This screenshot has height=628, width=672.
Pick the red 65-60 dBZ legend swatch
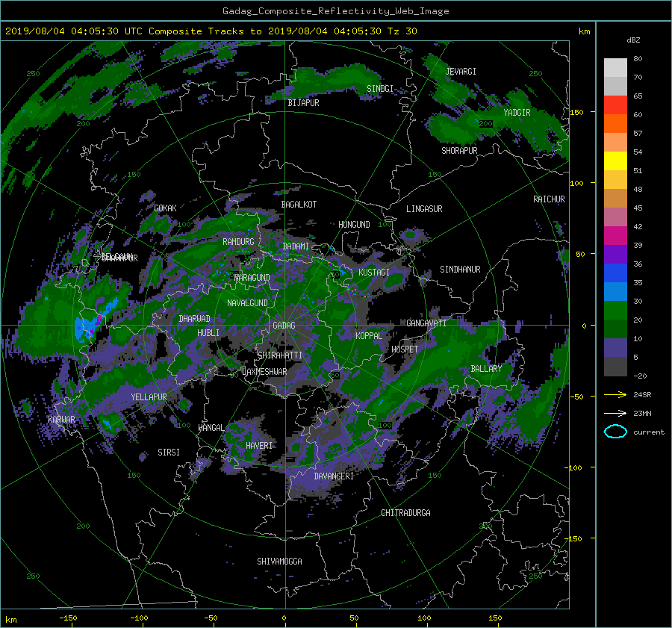click(x=615, y=105)
